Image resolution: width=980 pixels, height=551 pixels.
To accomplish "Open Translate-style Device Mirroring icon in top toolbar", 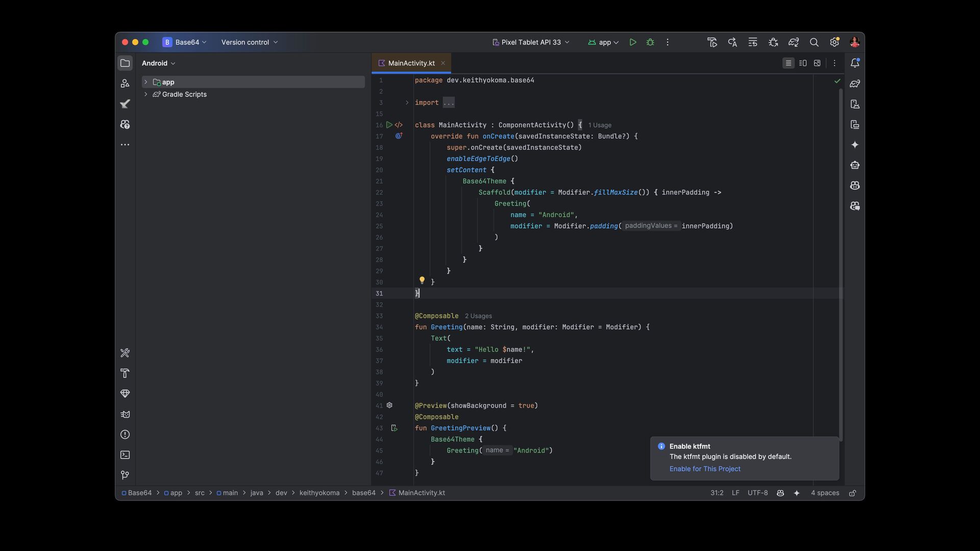I will 732,42.
